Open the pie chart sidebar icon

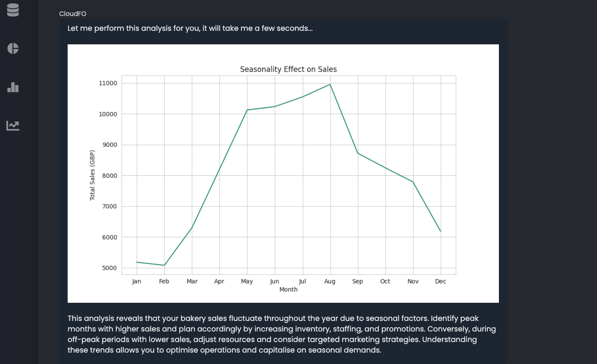(x=13, y=49)
